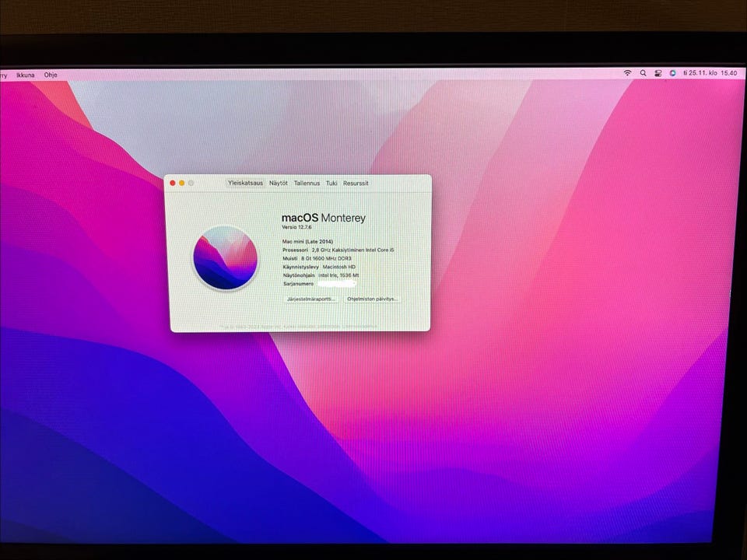Open the Ohje menu
The image size is (747, 560).
51,75
